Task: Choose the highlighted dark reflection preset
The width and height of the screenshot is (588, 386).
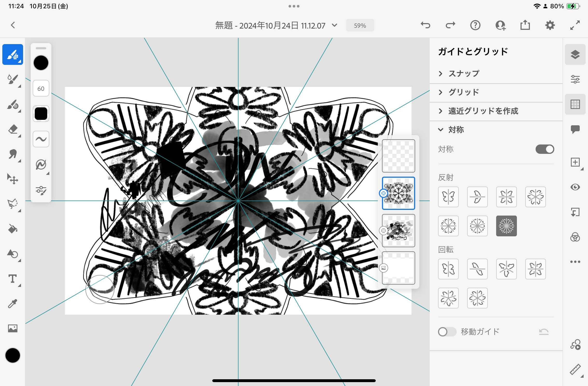Action: click(507, 226)
